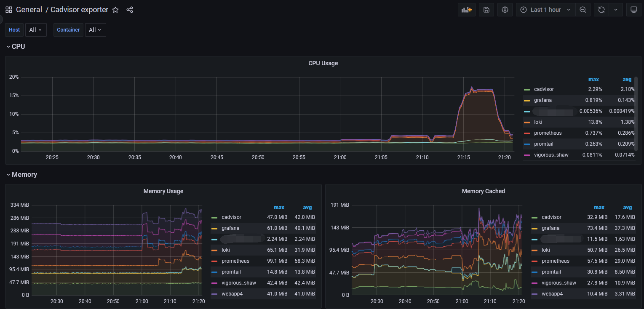Click the General breadcrumb link
The height and width of the screenshot is (309, 644).
click(29, 10)
